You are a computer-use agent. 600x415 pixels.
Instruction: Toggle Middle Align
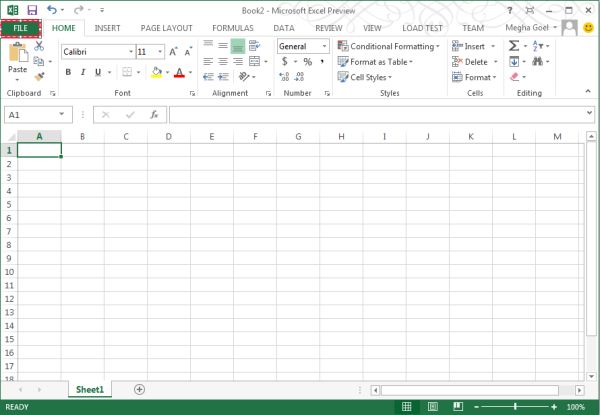pos(223,46)
